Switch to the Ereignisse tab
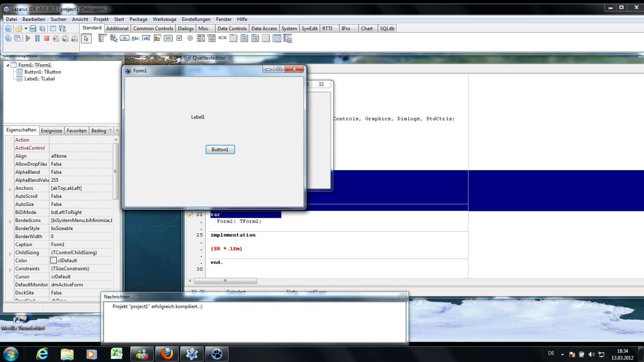This screenshot has width=644, height=362. pos(52,131)
